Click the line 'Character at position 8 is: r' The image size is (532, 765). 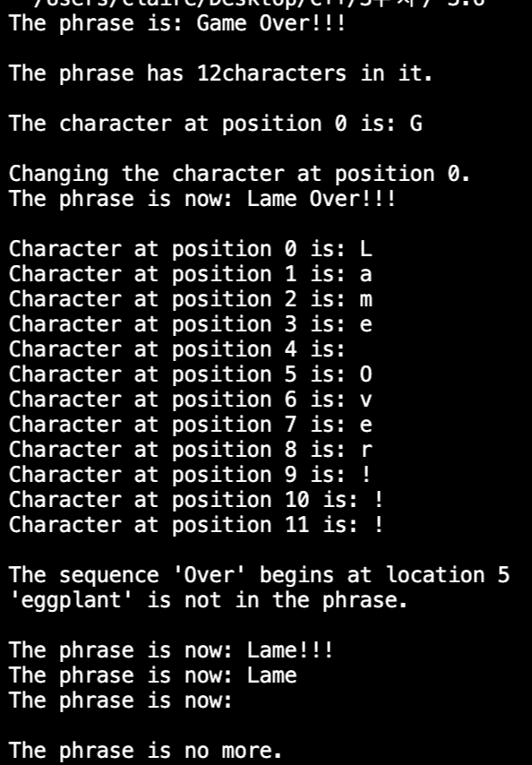tap(191, 450)
